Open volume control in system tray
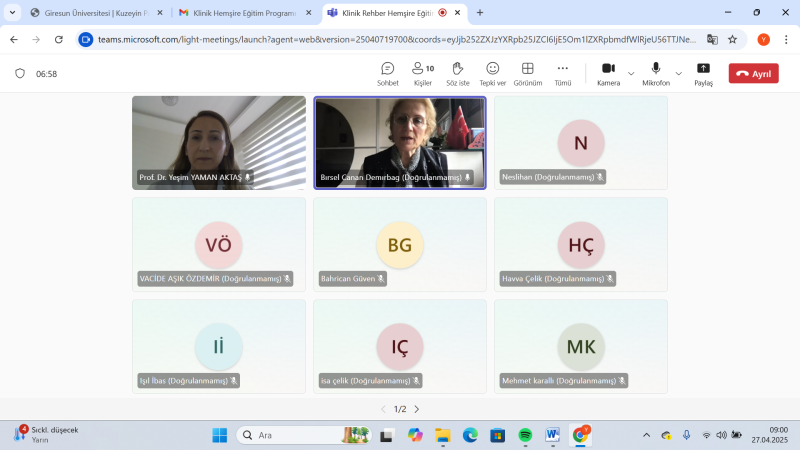Screen dimensions: 800x450 [721, 435]
